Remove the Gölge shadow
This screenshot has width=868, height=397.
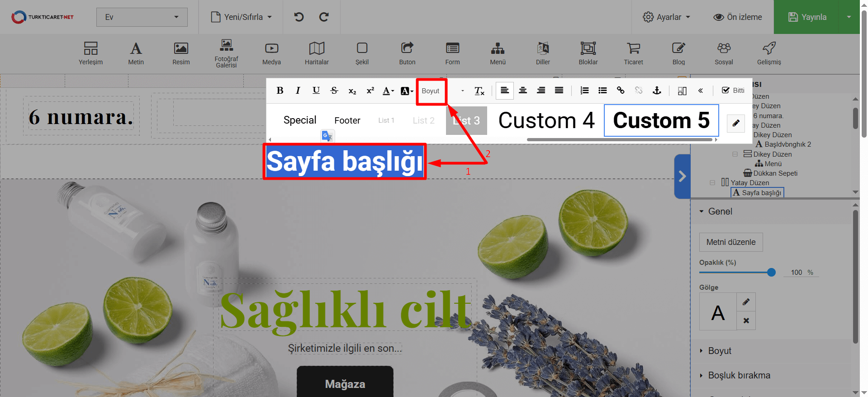746,320
